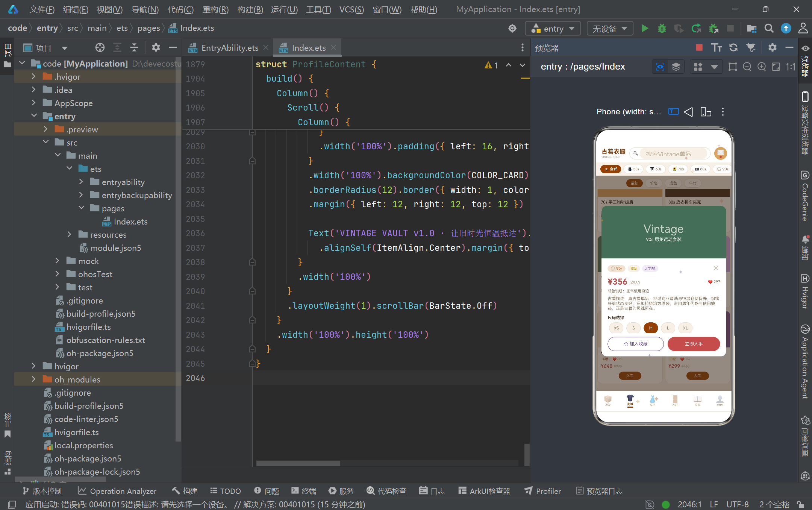Collapse the pages folder
Screen dimensions: 812x510
tap(81, 208)
